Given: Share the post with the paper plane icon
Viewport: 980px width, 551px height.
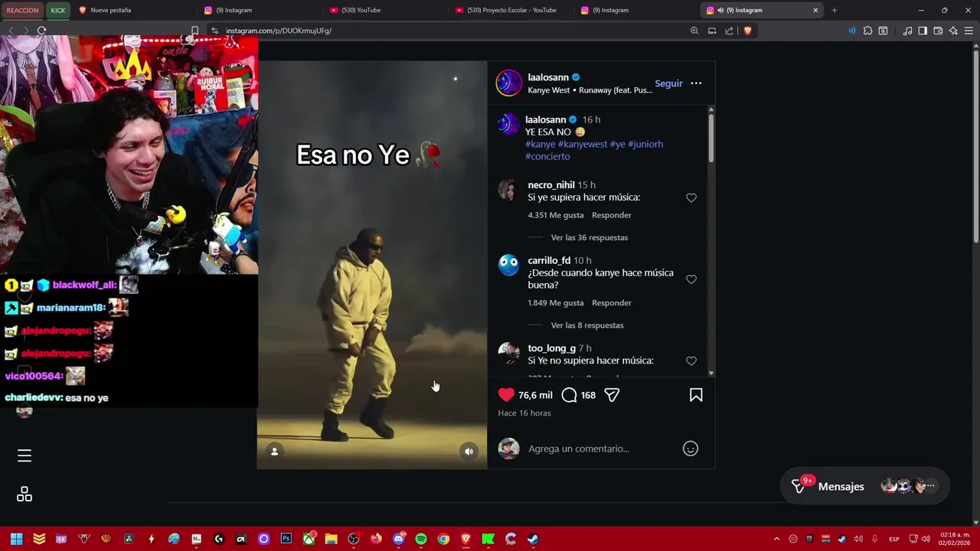Looking at the screenshot, I should 612,395.
